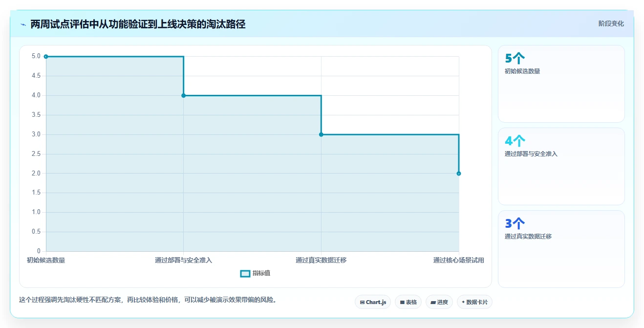The width and height of the screenshot is (644, 328).
Task: Click the y-axis tick 2.5
Action: pyautogui.click(x=36, y=154)
